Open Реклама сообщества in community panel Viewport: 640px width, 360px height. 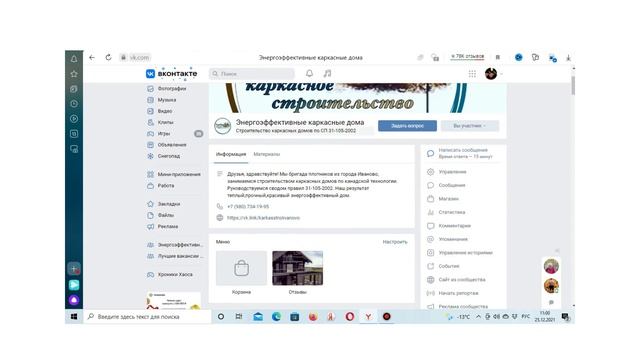[457, 306]
